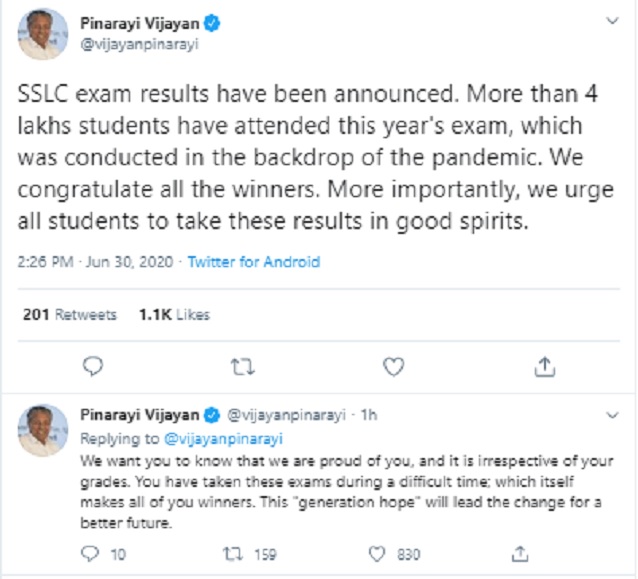Click the Twitter for Android source link
Screen dimensions: 638x579
point(254,262)
